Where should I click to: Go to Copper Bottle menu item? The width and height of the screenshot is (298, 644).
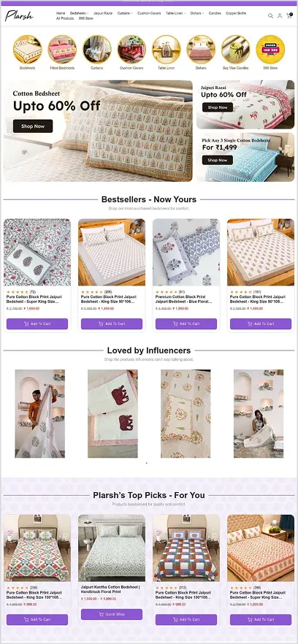pos(236,13)
